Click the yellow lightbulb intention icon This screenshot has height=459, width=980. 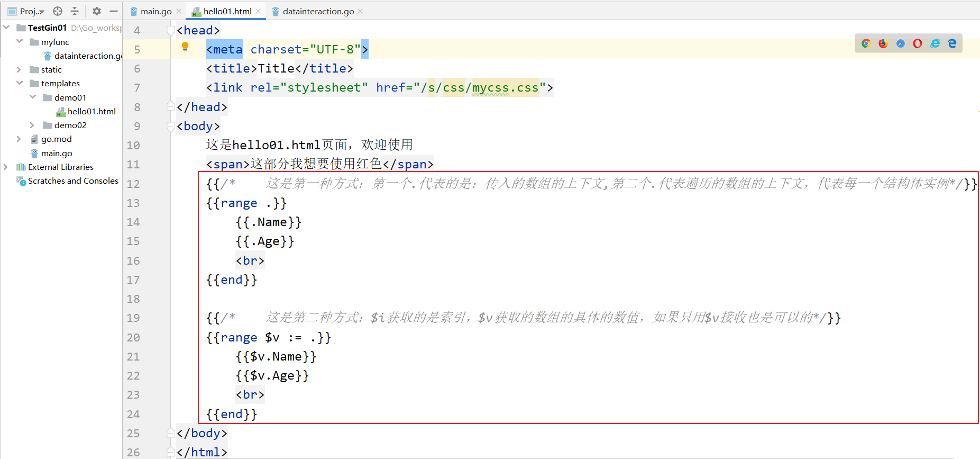pos(185,47)
